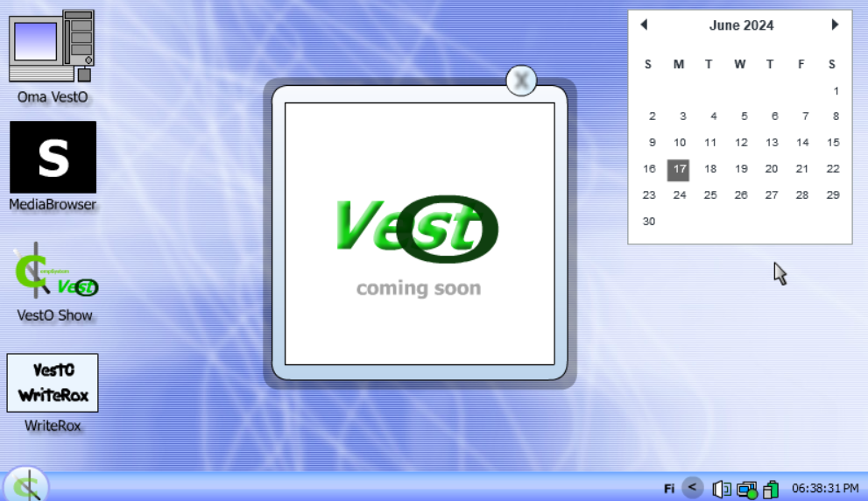Select June 8 in the calendar
The image size is (868, 501).
pos(836,116)
